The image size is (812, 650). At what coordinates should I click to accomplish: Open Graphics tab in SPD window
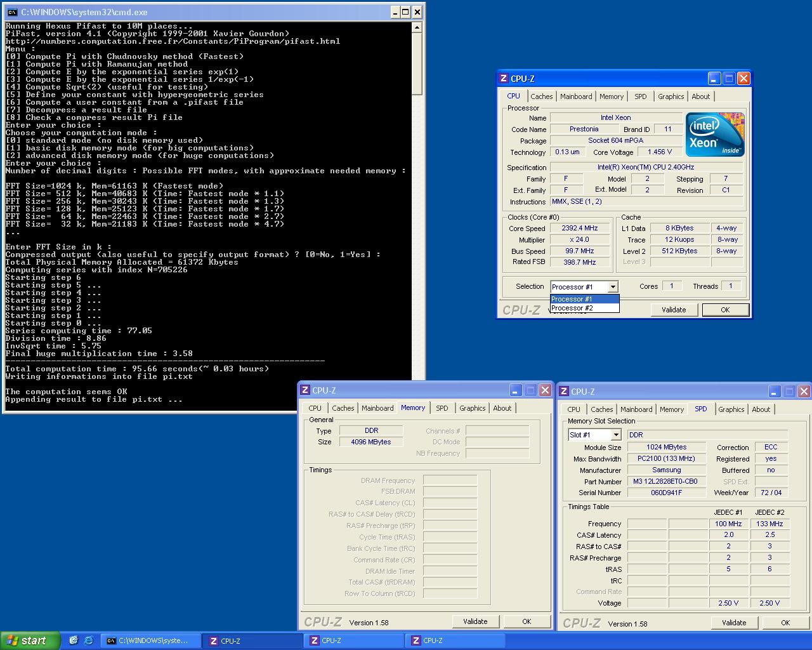coord(731,409)
